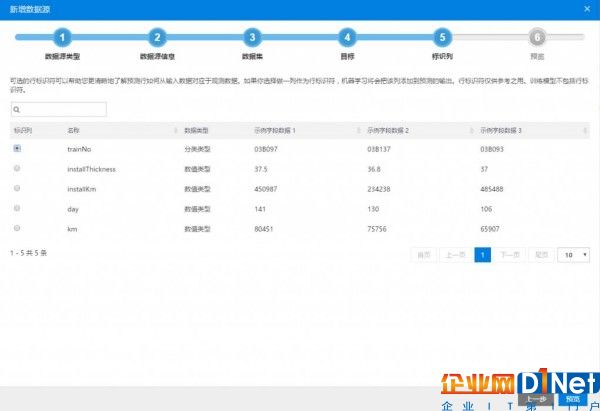
Task: Focus the column search input field
Action: point(59,109)
